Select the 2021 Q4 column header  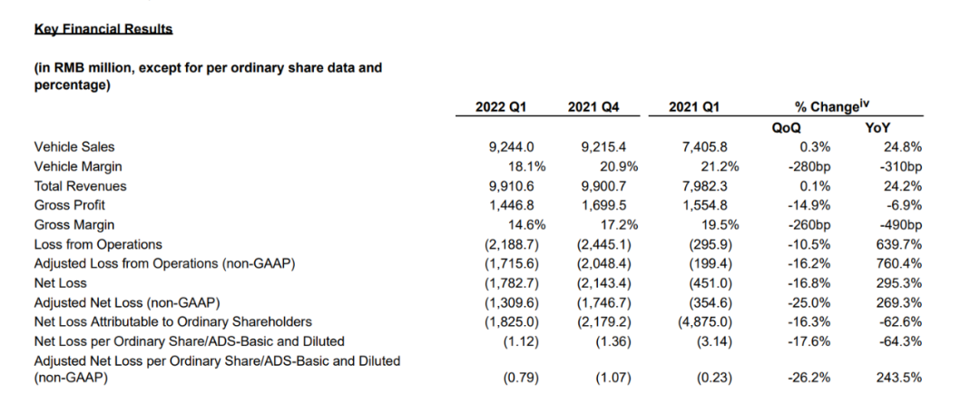593,107
